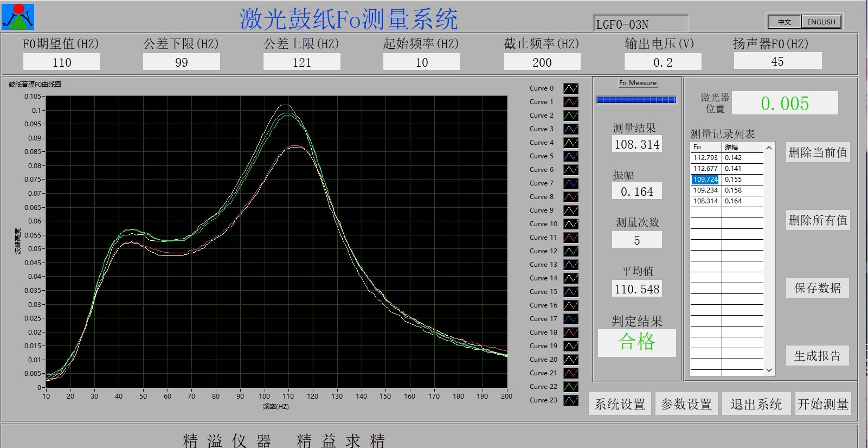Image resolution: width=868 pixels, height=448 pixels.
Task: Click the 测量次数 value 5
Action: tap(637, 240)
